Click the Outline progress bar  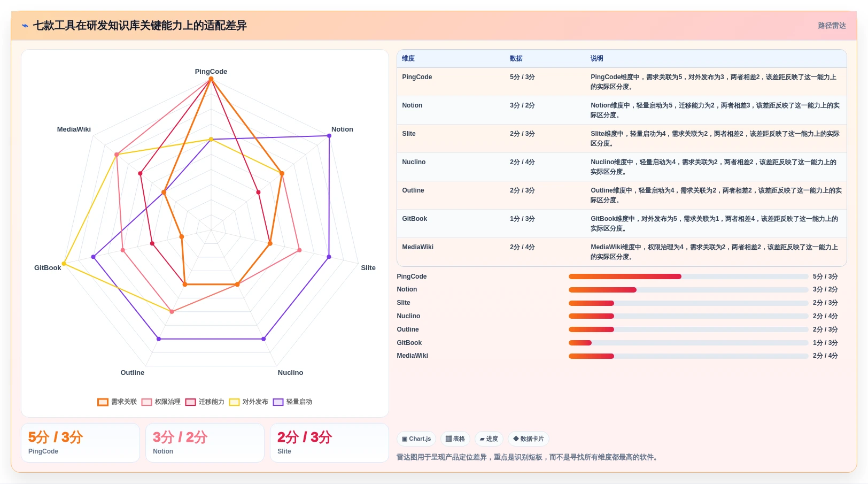[x=688, y=329]
